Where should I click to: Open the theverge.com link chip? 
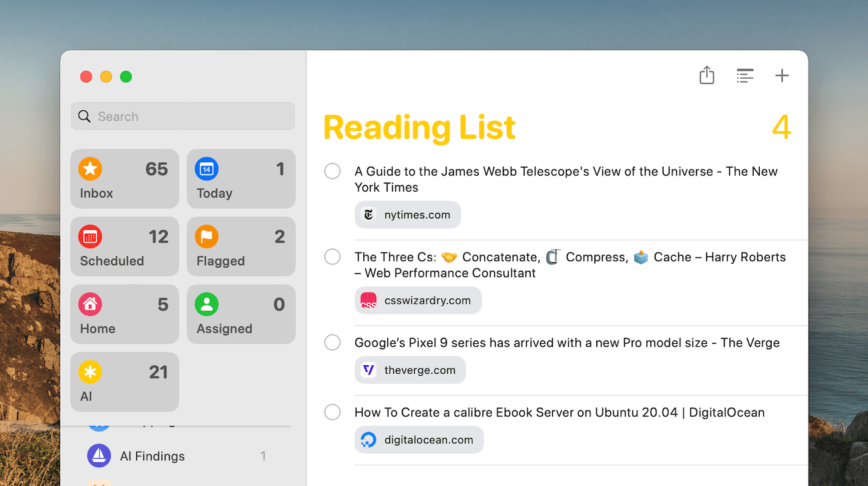410,370
